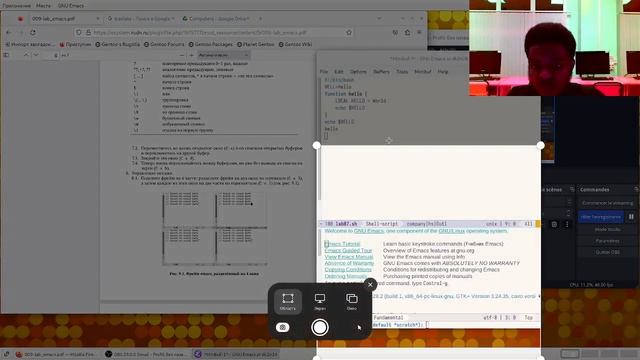Bookmark this page with the star icon
640x360 pixels.
point(349,32)
